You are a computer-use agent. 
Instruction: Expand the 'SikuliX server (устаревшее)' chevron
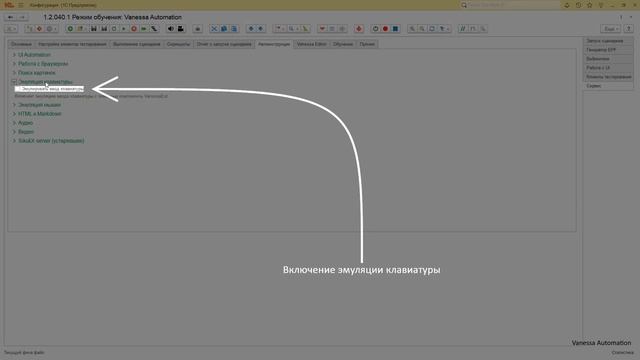click(x=14, y=141)
